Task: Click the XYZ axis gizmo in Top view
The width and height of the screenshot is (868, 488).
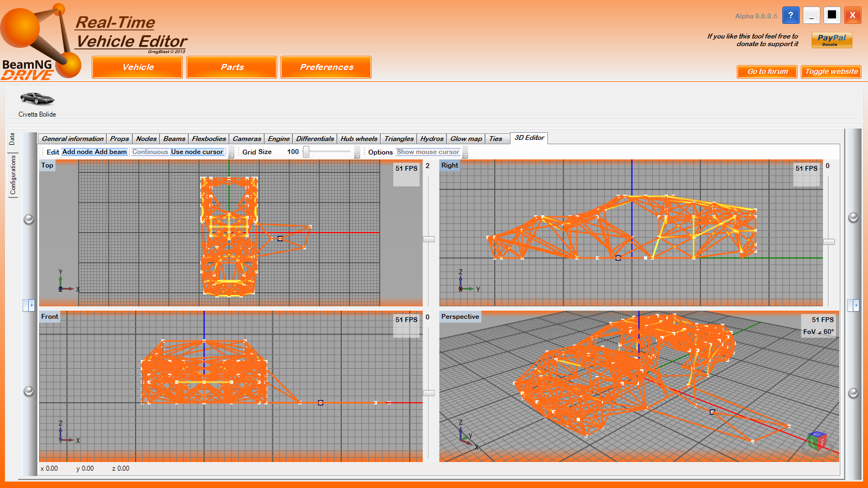Action: [x=68, y=281]
